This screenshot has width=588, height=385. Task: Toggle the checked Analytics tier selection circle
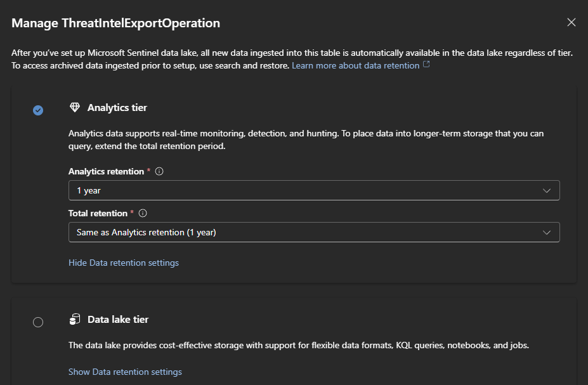pyautogui.click(x=38, y=110)
